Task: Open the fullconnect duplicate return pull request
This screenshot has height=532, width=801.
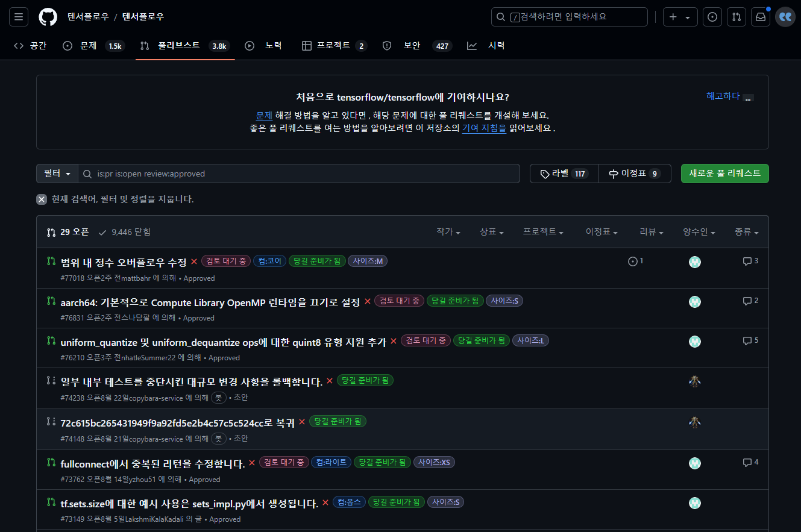Action: coord(153,463)
